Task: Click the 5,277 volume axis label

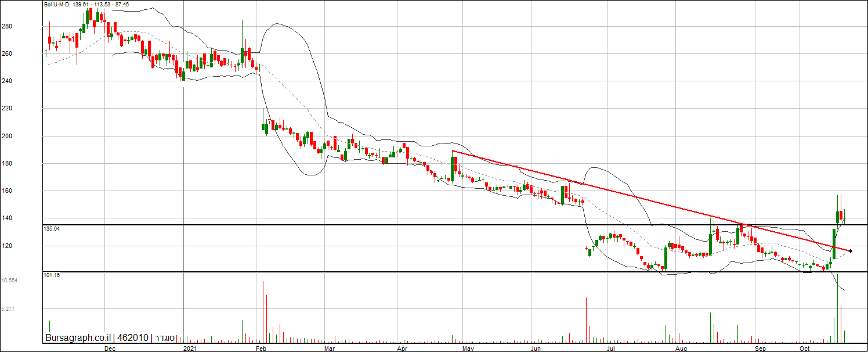Action: coord(8,309)
